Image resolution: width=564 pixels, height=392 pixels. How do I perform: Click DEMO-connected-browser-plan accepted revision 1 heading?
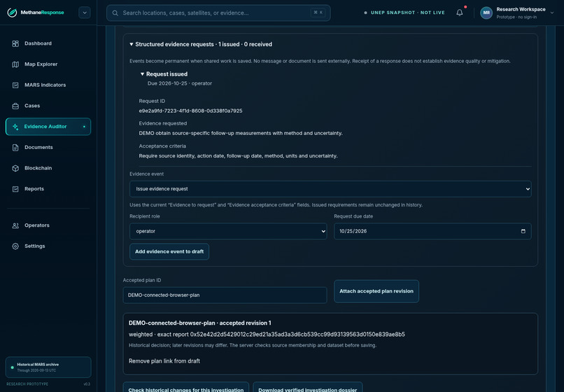200,323
